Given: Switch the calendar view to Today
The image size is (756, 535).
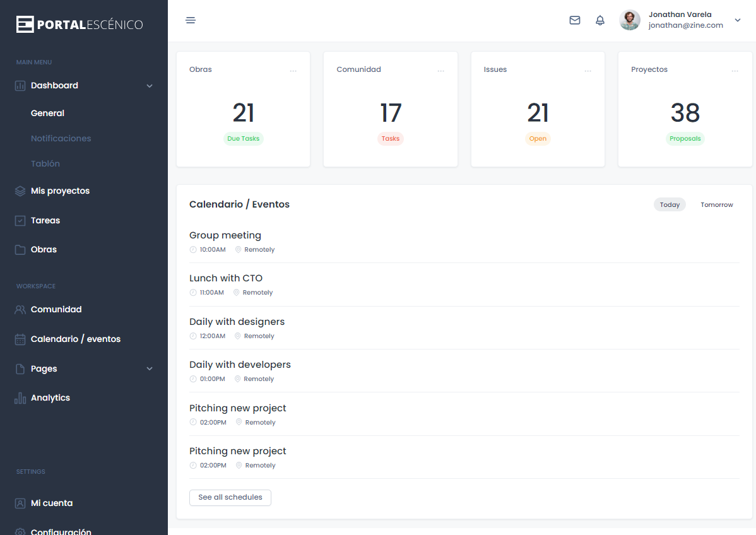Looking at the screenshot, I should pyautogui.click(x=670, y=204).
